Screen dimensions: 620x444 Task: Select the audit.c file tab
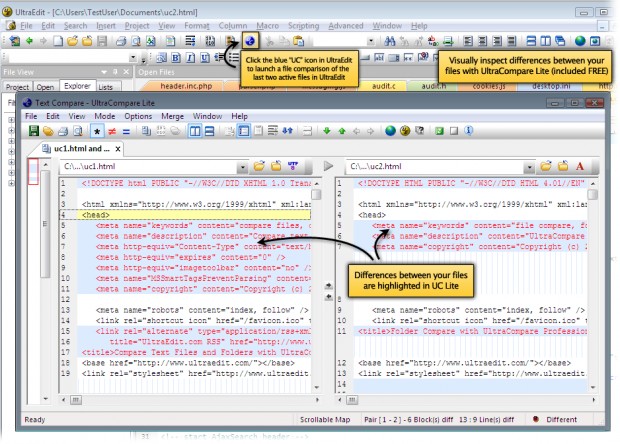383,86
